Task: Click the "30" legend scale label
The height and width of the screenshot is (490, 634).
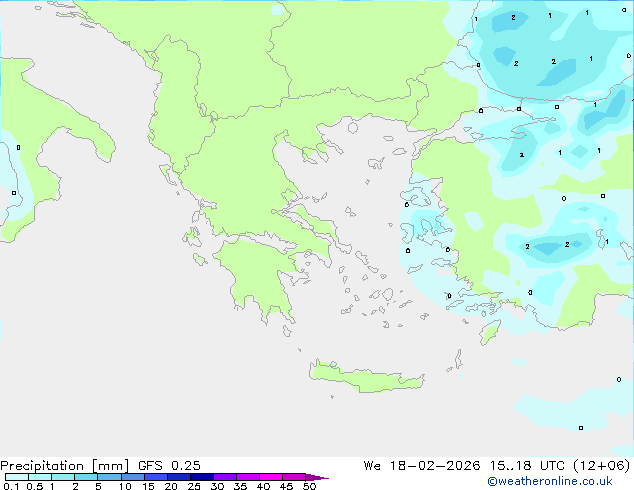Action: pos(218,486)
